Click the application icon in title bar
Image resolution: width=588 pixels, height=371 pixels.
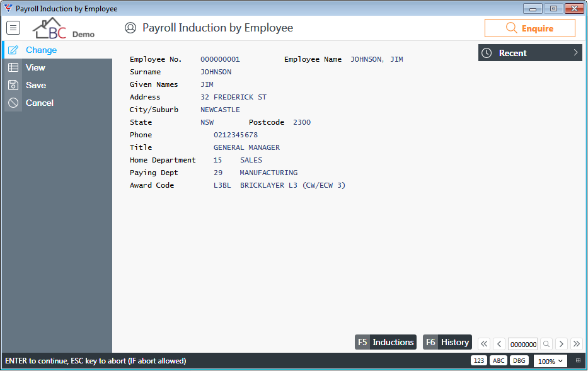(x=8, y=8)
